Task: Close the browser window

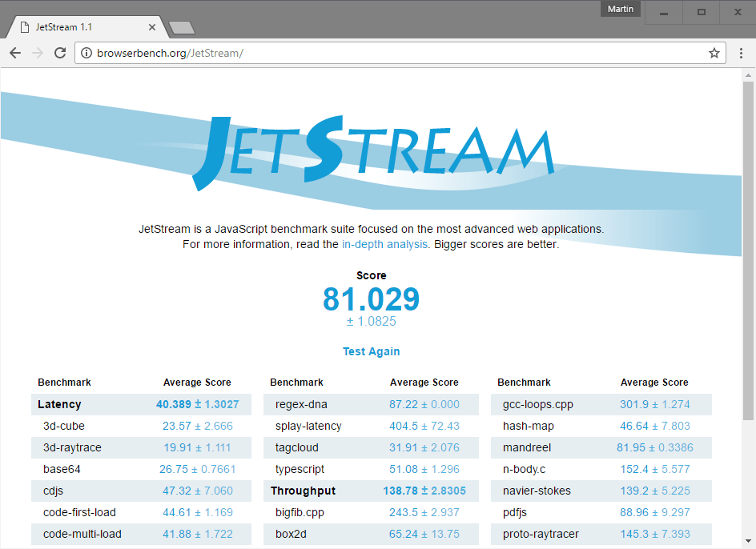Action: (738, 13)
